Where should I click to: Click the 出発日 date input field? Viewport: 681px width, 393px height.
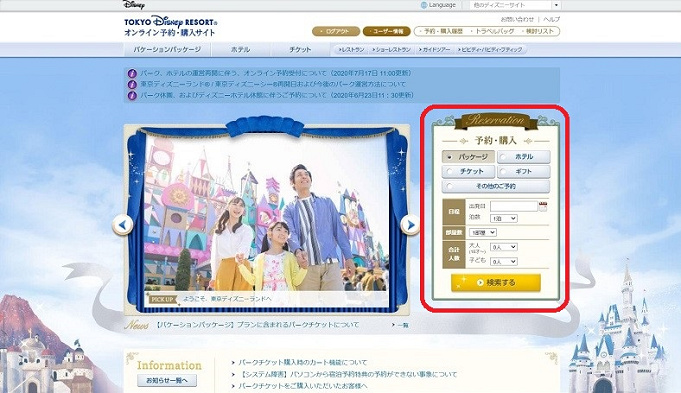click(514, 206)
